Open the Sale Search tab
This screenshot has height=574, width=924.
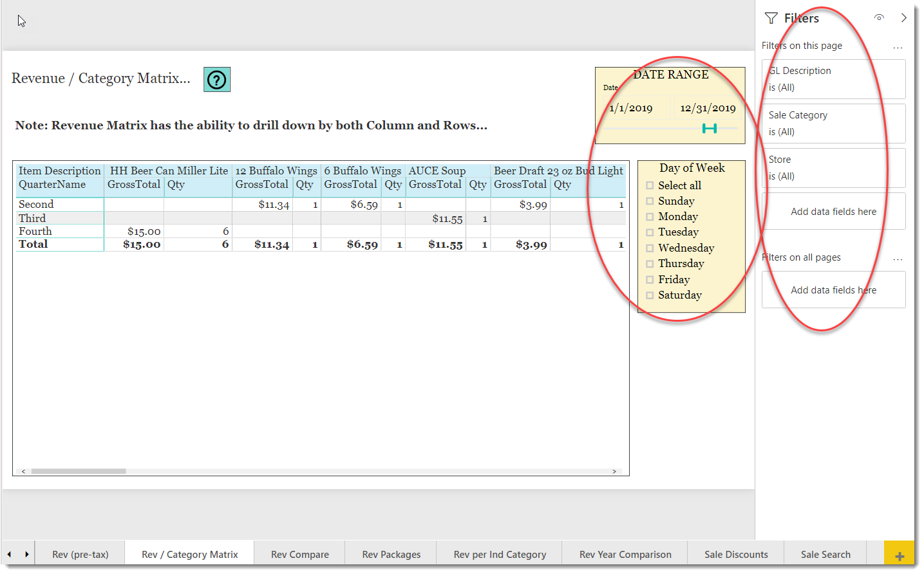click(x=825, y=554)
